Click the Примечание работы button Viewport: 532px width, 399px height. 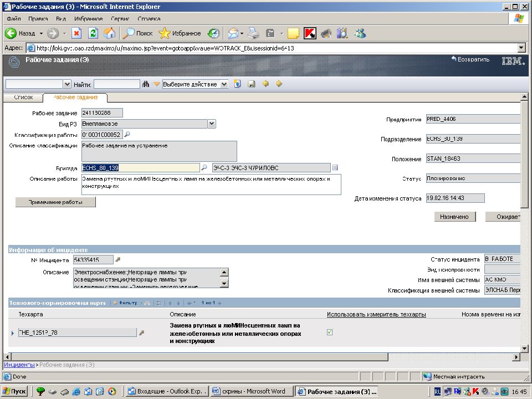pos(55,202)
